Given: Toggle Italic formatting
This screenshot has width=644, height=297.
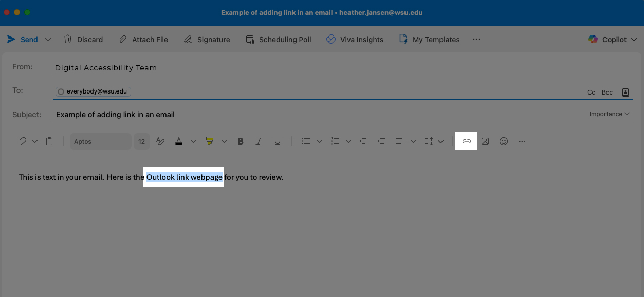Looking at the screenshot, I should point(259,141).
